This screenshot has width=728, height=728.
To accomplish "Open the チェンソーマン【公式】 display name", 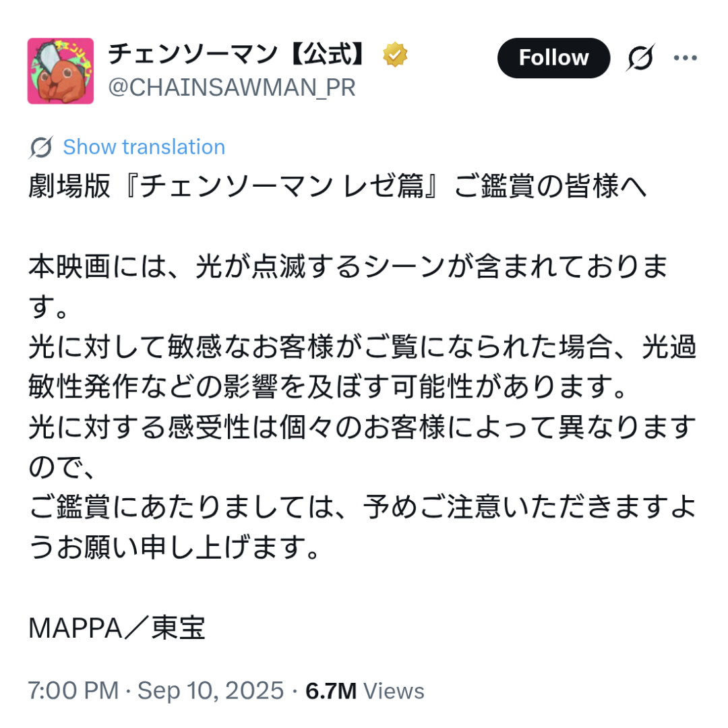I will 237,55.
